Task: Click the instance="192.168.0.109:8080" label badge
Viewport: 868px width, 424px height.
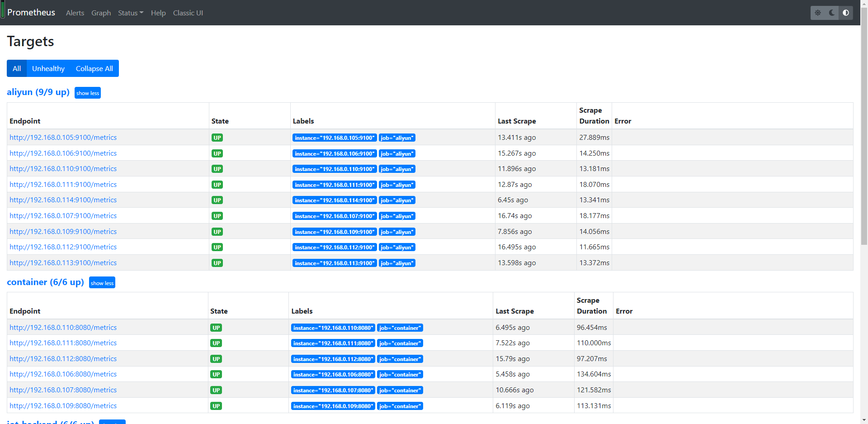Action: (333, 406)
